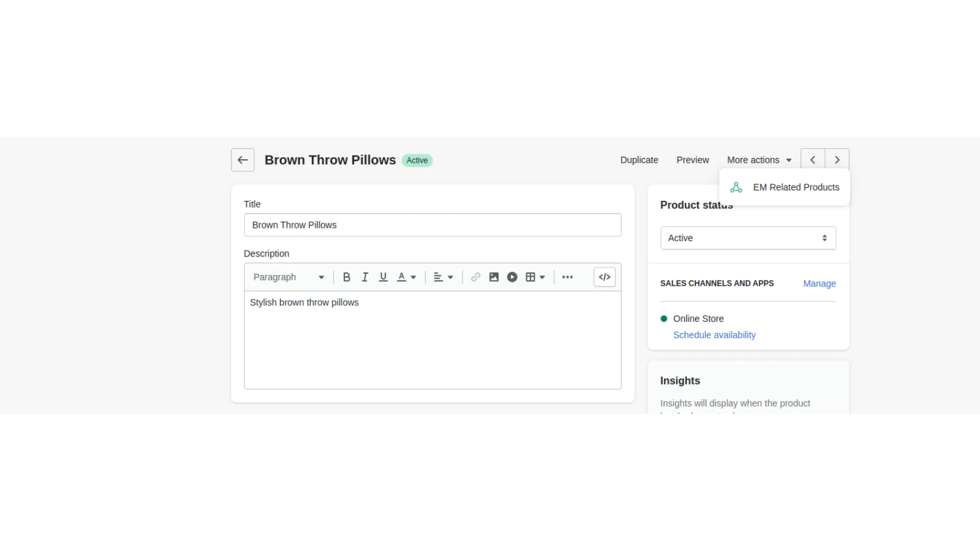Viewport: 980px width, 551px height.
Task: Toggle underline formatting
Action: (383, 277)
